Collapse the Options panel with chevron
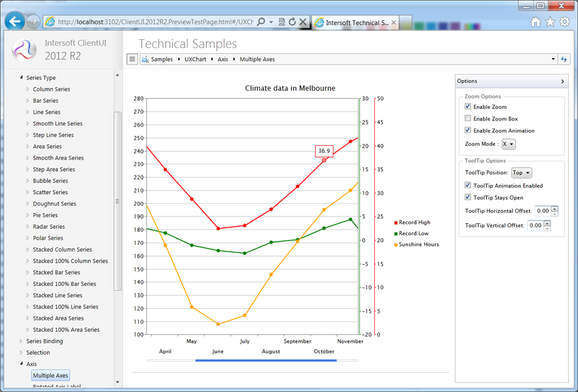The image size is (578, 392). point(562,81)
